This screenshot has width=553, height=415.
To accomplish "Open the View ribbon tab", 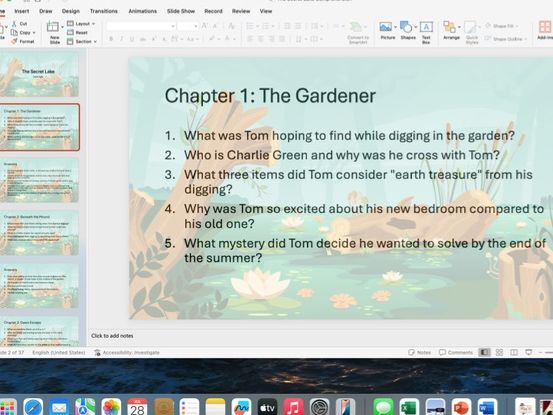I will (266, 11).
